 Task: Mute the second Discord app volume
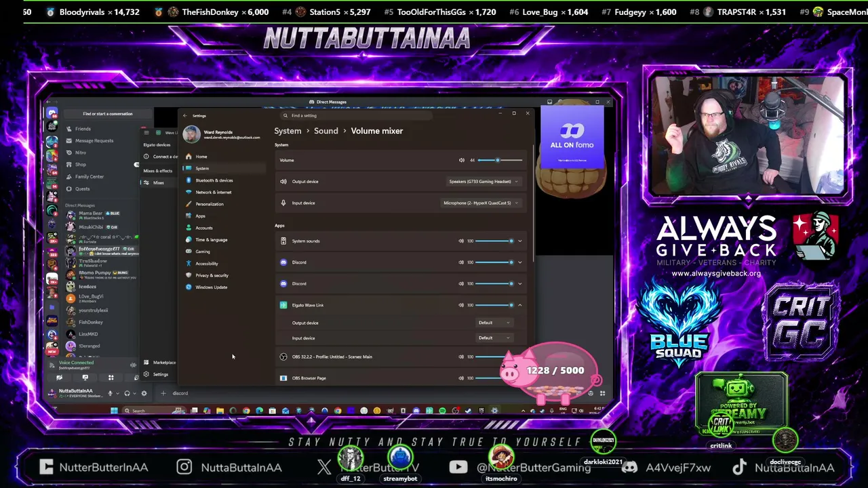(461, 283)
